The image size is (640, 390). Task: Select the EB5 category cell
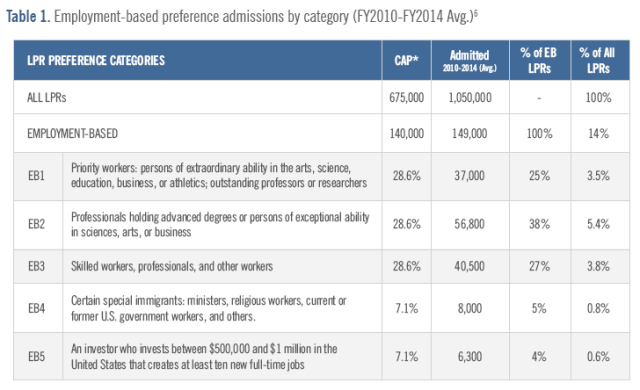click(36, 357)
